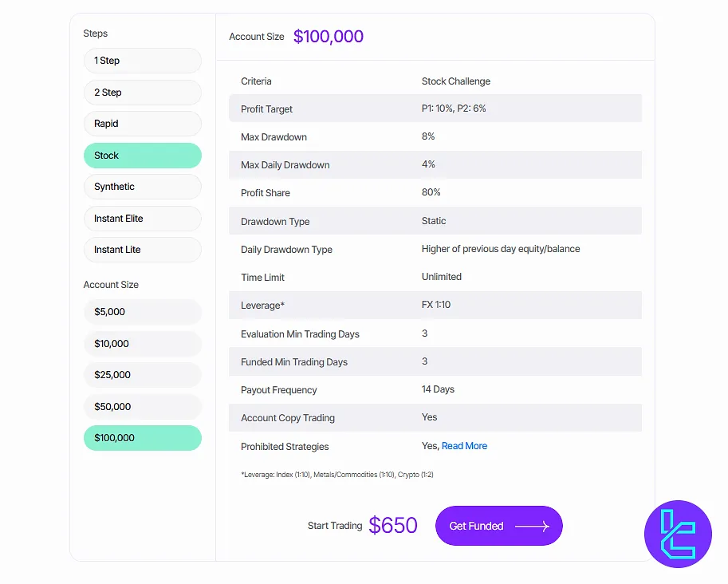
Task: Click the $650 start trading price
Action: pyautogui.click(x=393, y=526)
